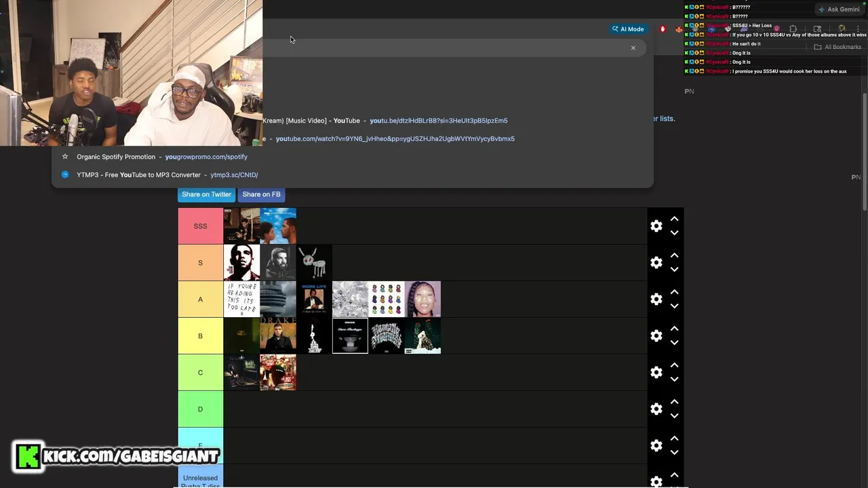Click the S tier color label
Screen dimensions: 868x488
coord(200,263)
